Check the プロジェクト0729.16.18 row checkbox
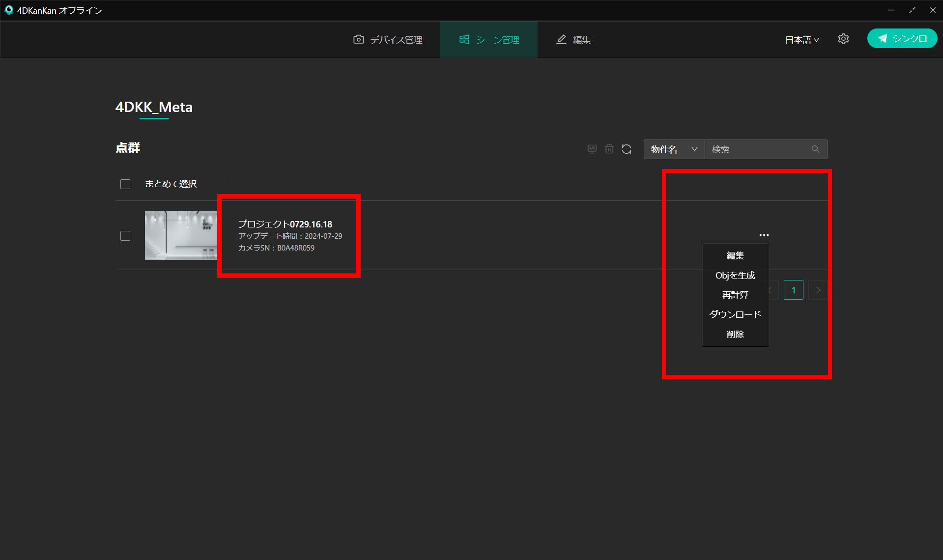The width and height of the screenshot is (943, 560). (x=125, y=236)
